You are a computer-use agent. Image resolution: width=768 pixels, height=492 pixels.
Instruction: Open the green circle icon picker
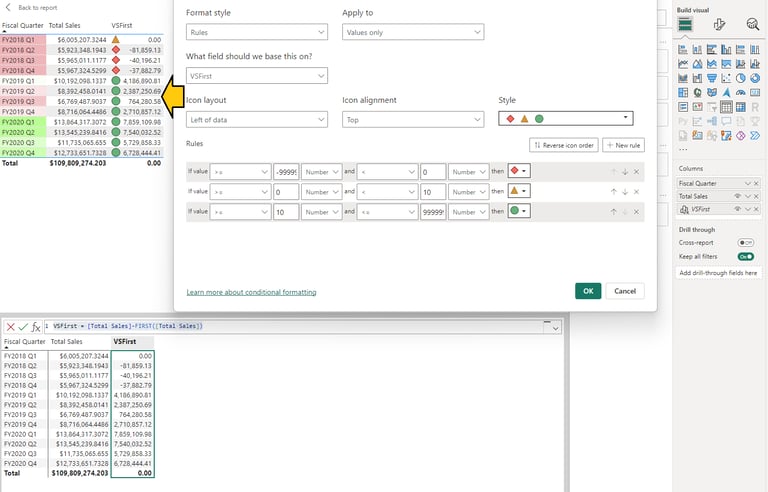pos(519,211)
